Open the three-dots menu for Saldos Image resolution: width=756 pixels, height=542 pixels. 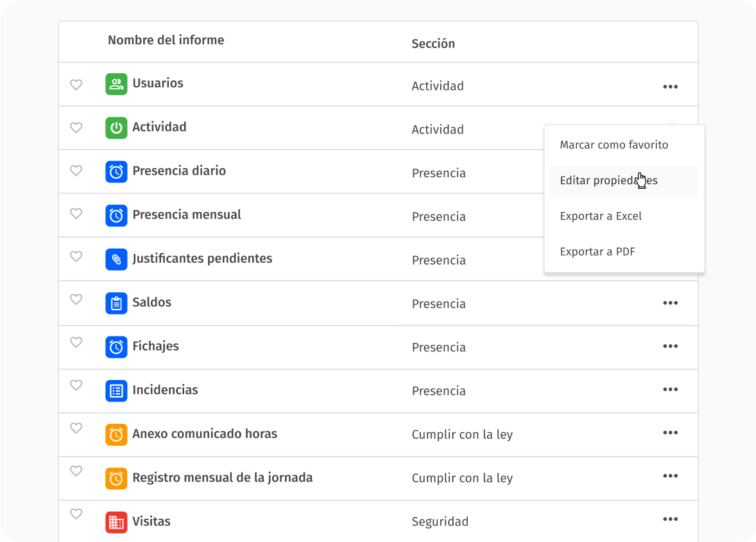tap(670, 303)
